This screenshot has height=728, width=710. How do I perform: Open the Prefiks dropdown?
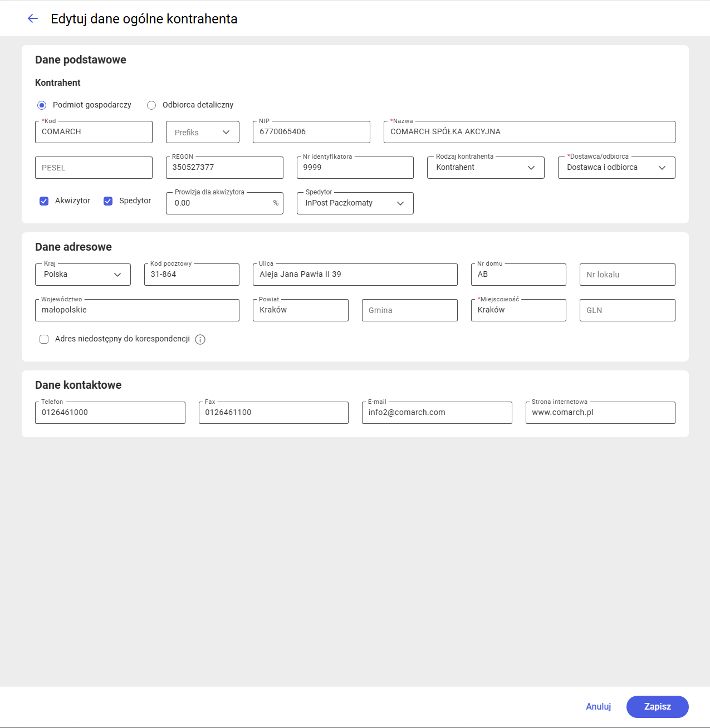tap(203, 132)
